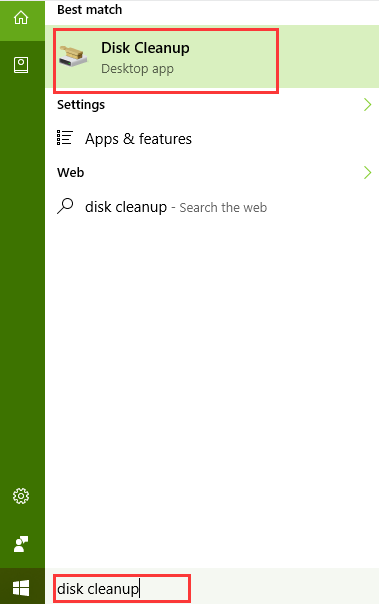
Task: Click the list icon beside Apps & features
Action: (x=65, y=138)
